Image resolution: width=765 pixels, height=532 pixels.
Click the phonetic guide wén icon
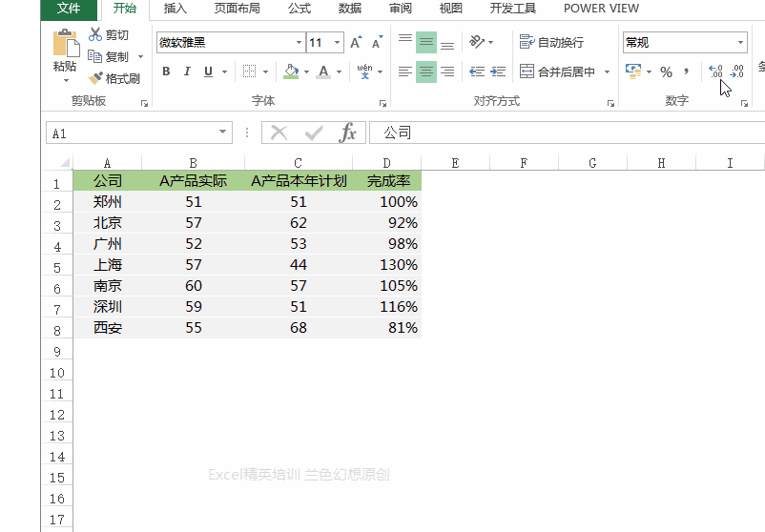point(365,72)
